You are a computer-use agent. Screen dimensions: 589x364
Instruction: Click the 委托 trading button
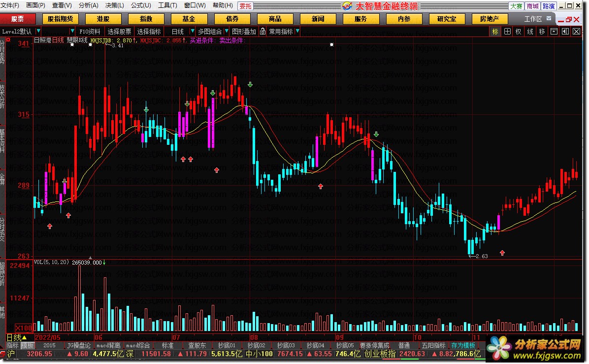245,6
